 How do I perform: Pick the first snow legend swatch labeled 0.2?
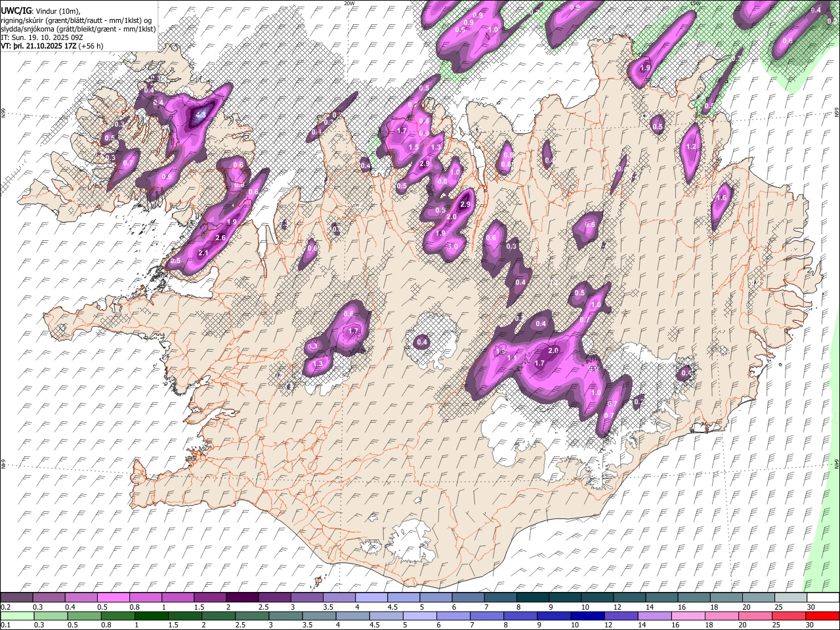pos(16,598)
